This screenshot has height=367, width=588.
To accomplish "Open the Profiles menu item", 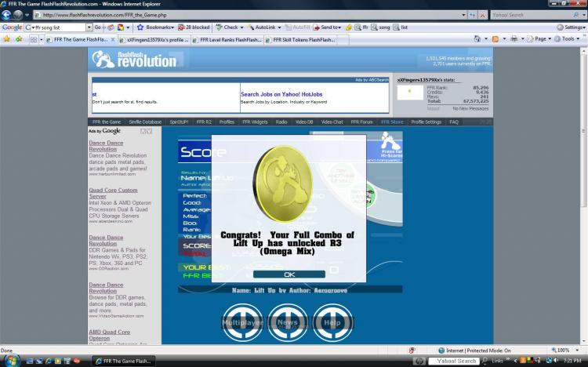I will point(227,122).
